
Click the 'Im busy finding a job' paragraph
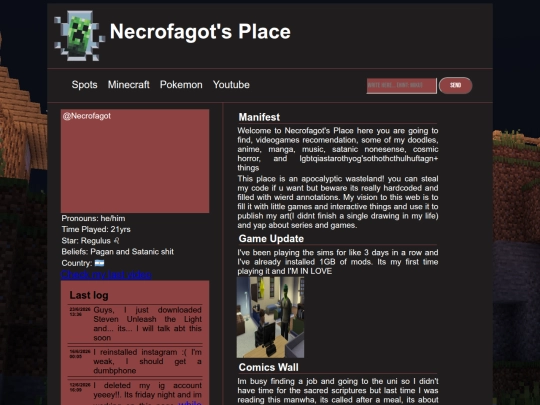(338, 391)
